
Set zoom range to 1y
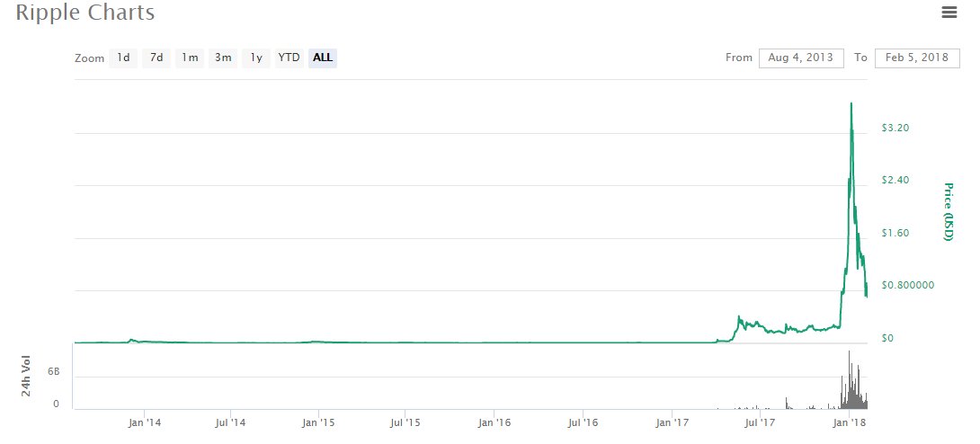256,58
